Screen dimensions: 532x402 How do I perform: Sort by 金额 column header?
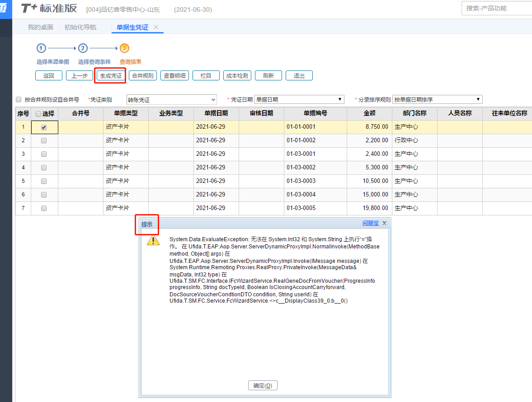point(369,113)
